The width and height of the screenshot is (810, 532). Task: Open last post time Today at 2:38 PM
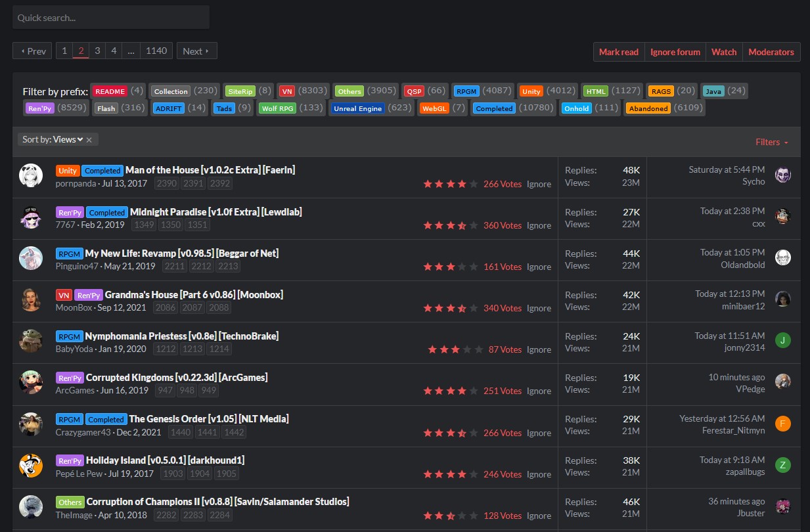pos(732,211)
